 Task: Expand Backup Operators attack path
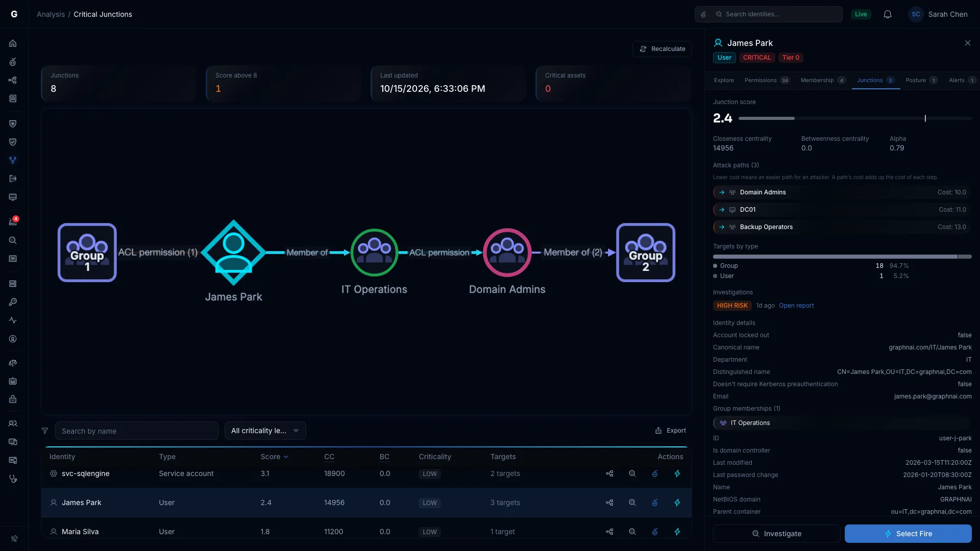tap(842, 227)
